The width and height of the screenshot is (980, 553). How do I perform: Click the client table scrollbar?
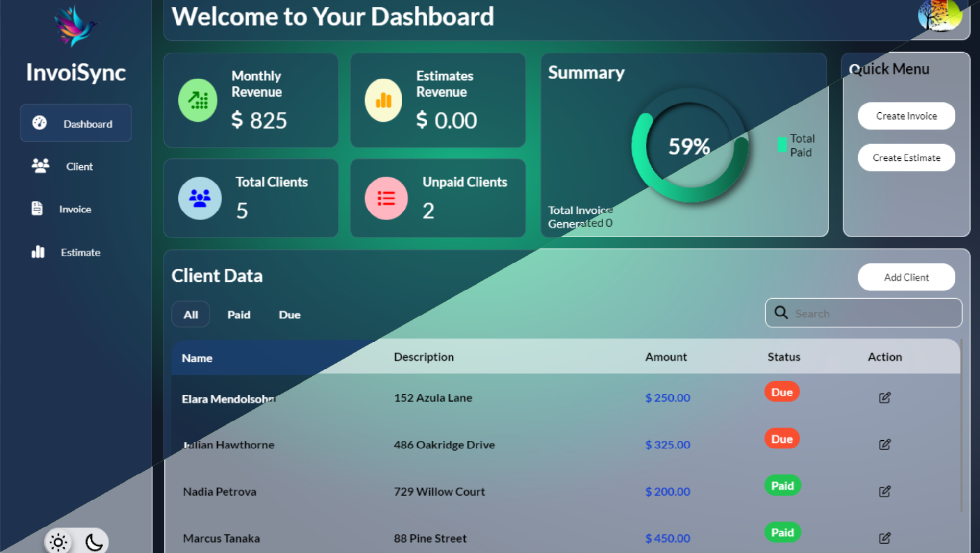click(961, 425)
